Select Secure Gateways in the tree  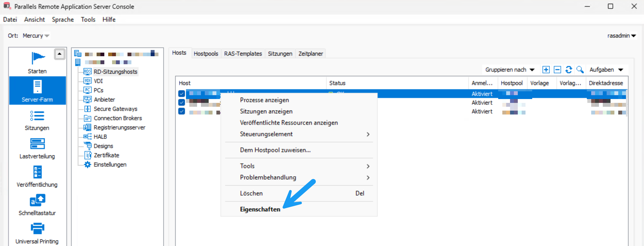(115, 109)
